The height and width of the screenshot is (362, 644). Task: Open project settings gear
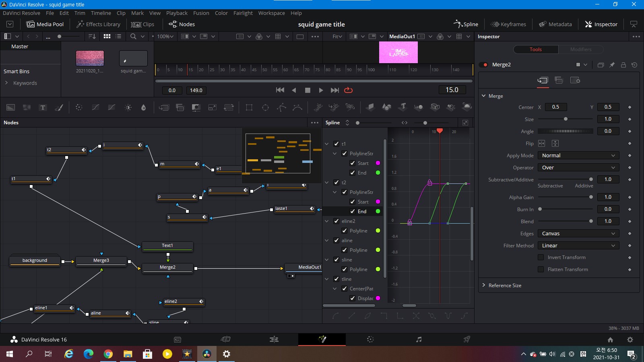pyautogui.click(x=630, y=339)
